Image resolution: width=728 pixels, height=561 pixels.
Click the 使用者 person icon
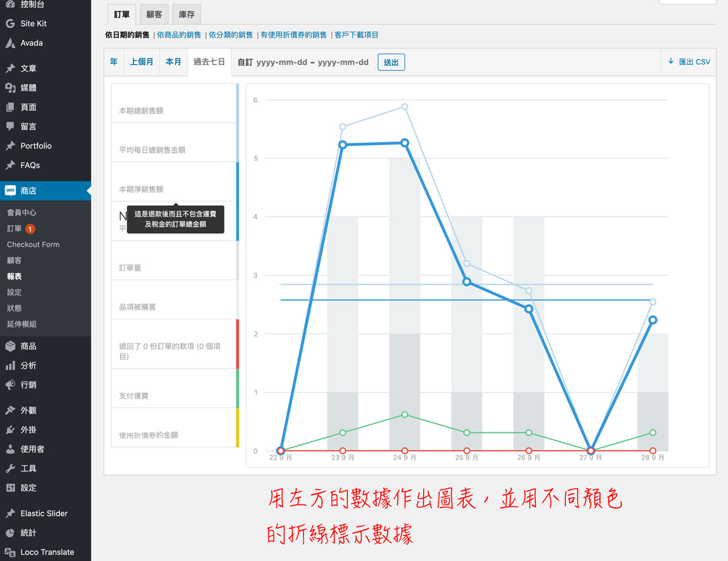10,449
